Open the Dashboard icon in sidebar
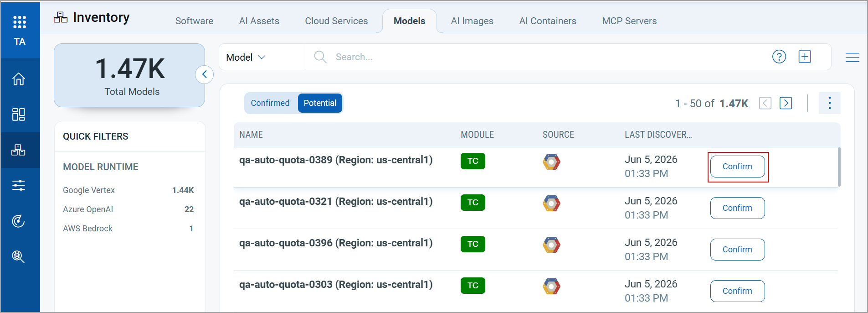This screenshot has height=313, width=868. (19, 114)
